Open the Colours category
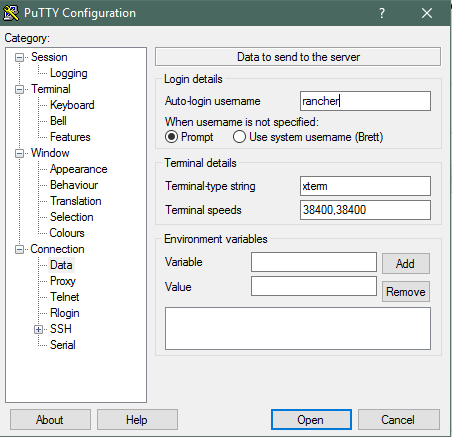Viewport: 452px width, 437px height. (x=67, y=233)
